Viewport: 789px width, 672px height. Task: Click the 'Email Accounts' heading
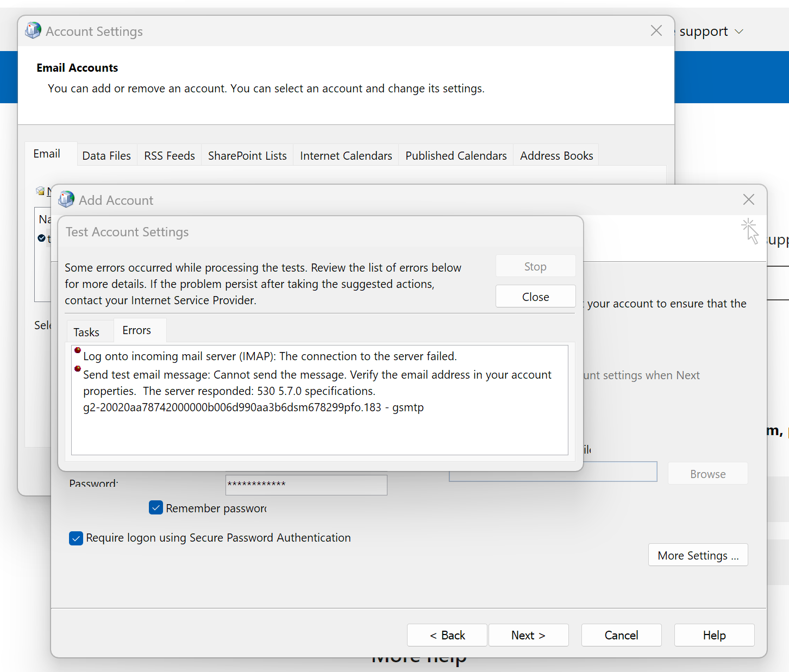pos(77,68)
